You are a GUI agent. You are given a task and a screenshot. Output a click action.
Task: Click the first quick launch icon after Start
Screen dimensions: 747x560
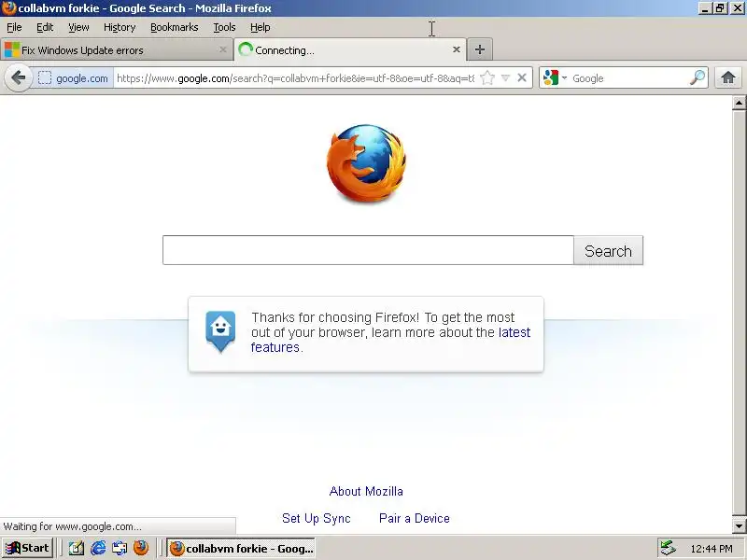pyautogui.click(x=77, y=548)
